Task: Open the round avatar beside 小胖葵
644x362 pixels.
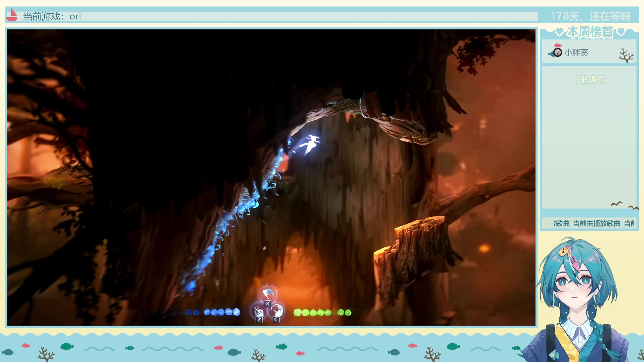Action: 557,52
